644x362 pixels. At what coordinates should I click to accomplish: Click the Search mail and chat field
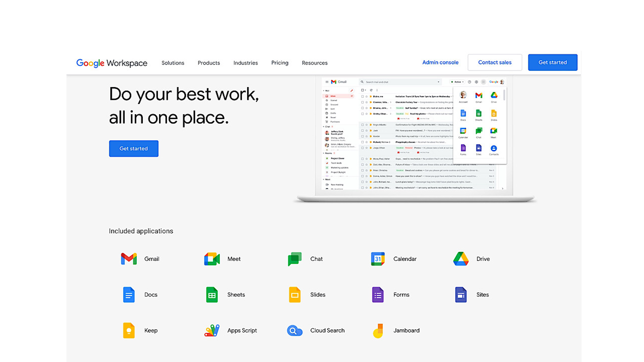(400, 82)
